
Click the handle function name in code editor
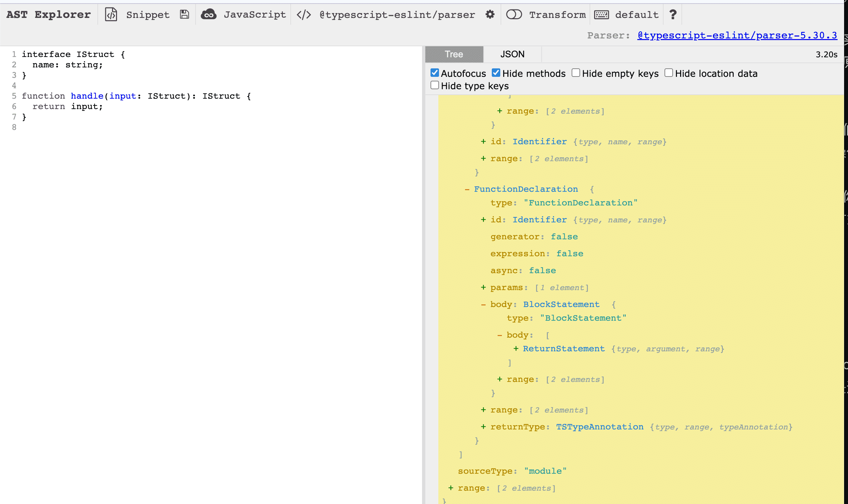point(87,96)
